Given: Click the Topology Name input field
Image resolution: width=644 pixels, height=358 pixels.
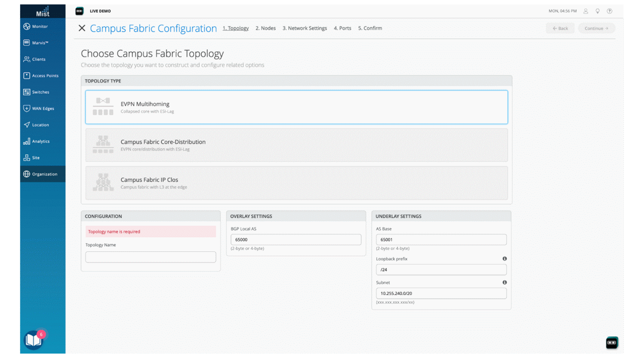Looking at the screenshot, I should [x=150, y=257].
